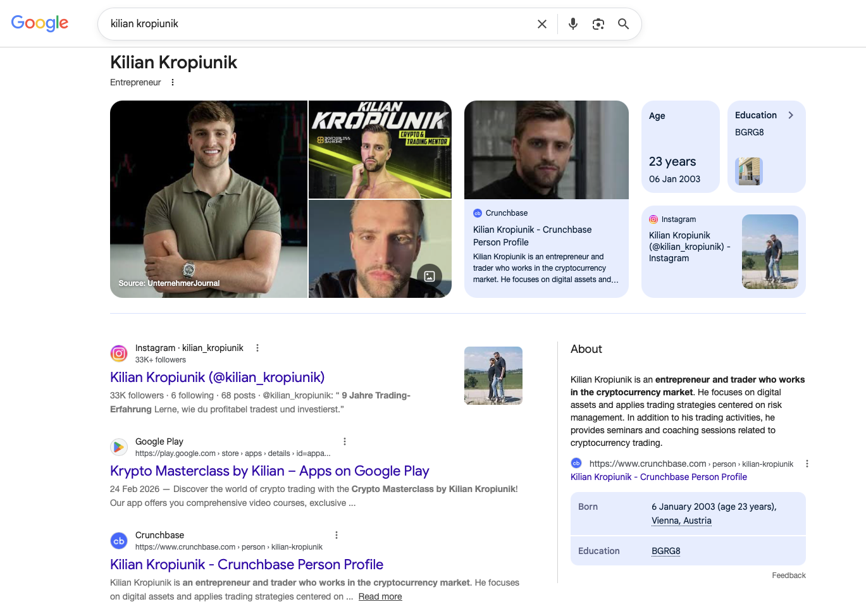Open BGRG8 school thumbnail in Education card
This screenshot has width=866, height=616.
tap(749, 171)
